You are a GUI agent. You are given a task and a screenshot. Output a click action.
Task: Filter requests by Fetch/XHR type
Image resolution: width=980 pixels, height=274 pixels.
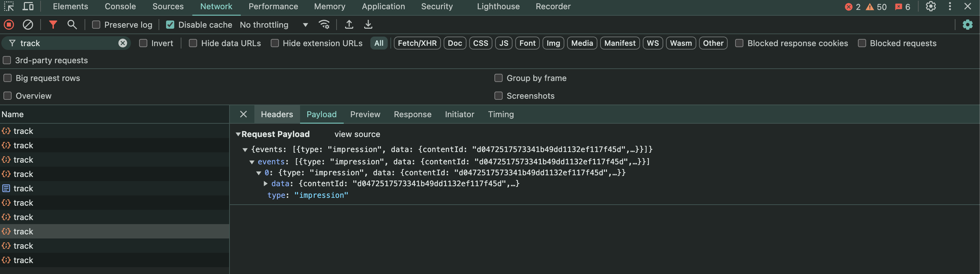417,43
